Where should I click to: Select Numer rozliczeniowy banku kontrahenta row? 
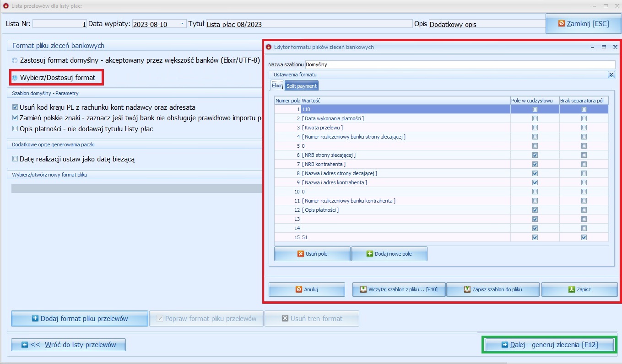[441, 201]
